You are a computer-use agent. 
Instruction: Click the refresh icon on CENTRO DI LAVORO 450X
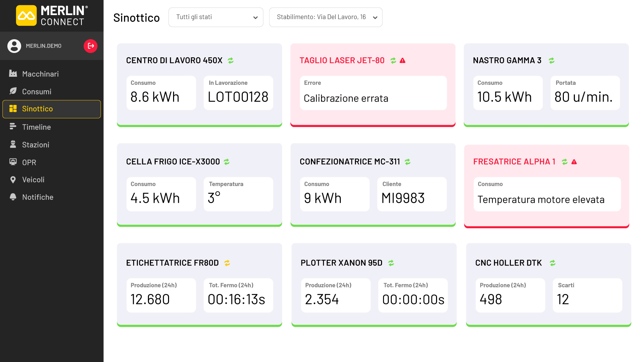[230, 60]
